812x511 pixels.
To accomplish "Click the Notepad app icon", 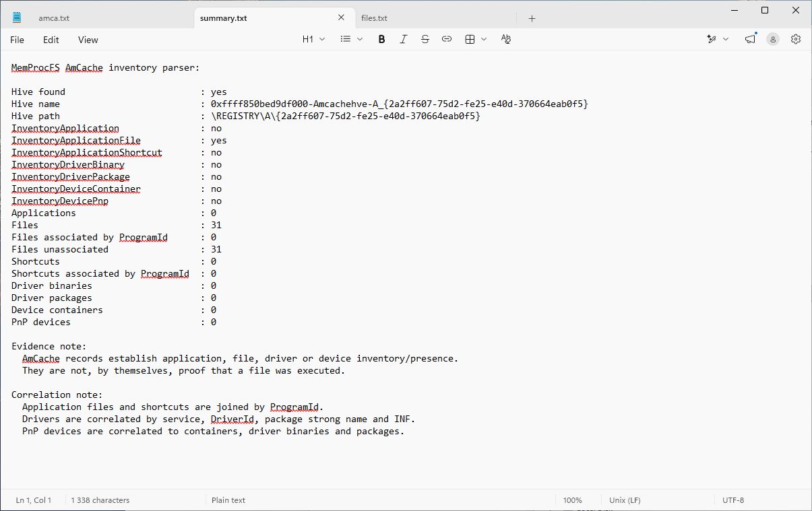I will 17,18.
